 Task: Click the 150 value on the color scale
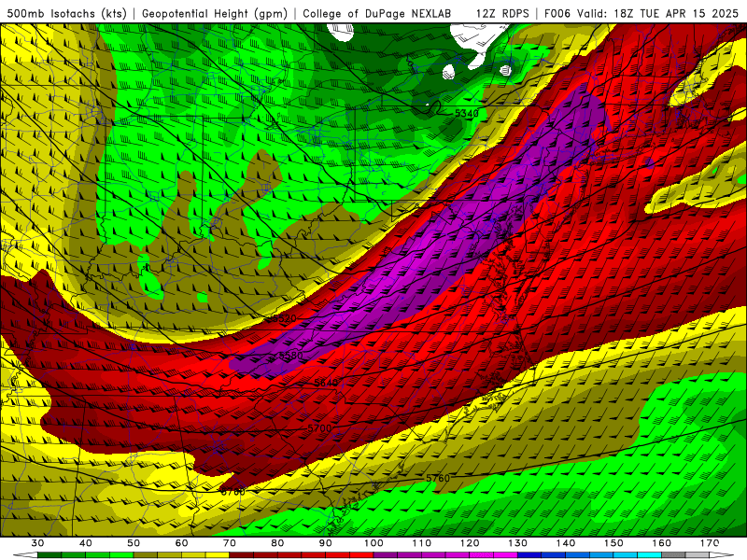[613, 543]
